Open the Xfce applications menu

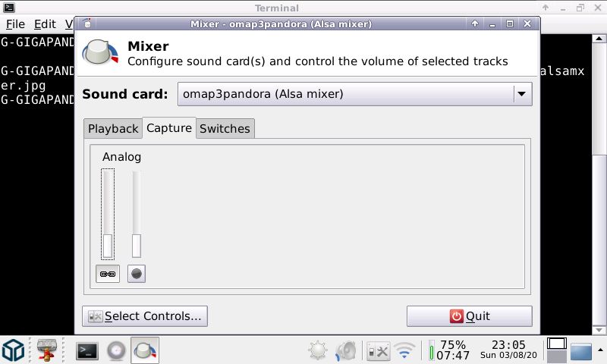pos(14,350)
